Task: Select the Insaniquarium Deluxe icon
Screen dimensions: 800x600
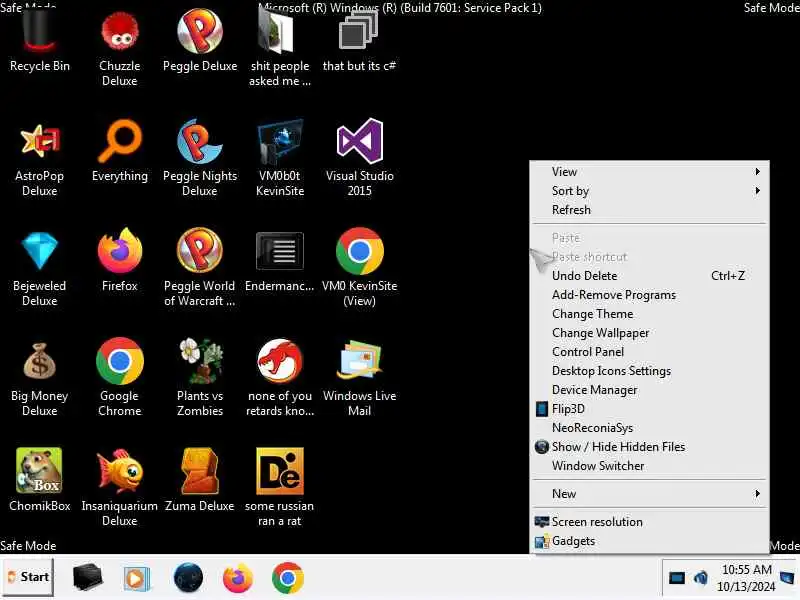Action: pyautogui.click(x=119, y=487)
